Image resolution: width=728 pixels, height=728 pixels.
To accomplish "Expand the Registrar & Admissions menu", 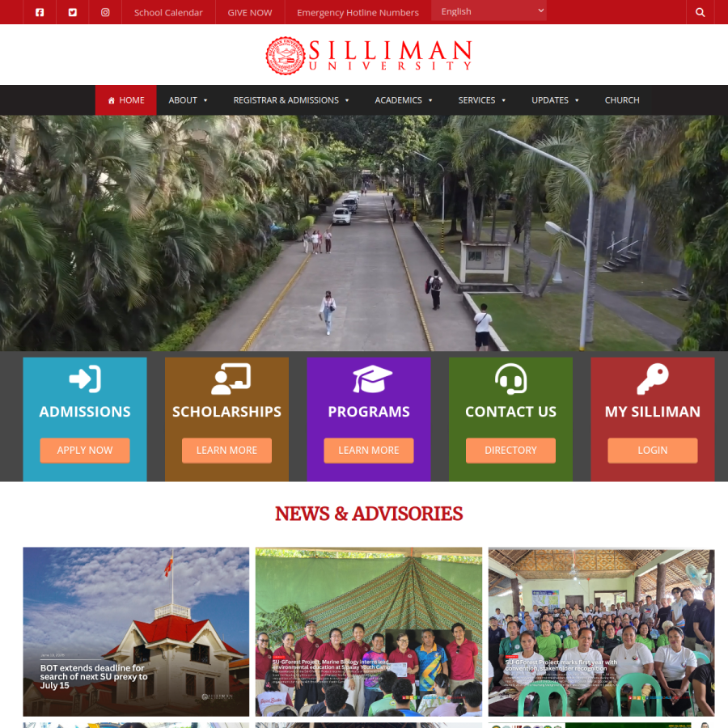I will click(291, 100).
